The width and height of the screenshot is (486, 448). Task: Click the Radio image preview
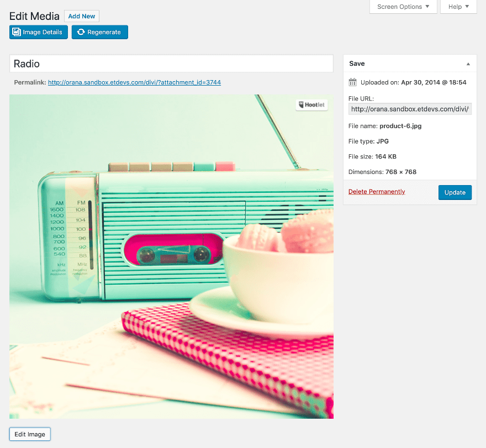pos(171,256)
